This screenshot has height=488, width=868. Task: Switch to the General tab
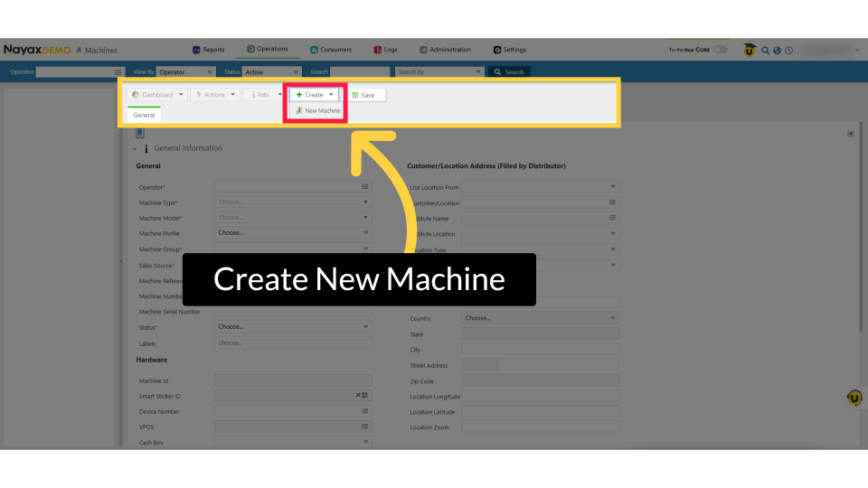144,115
